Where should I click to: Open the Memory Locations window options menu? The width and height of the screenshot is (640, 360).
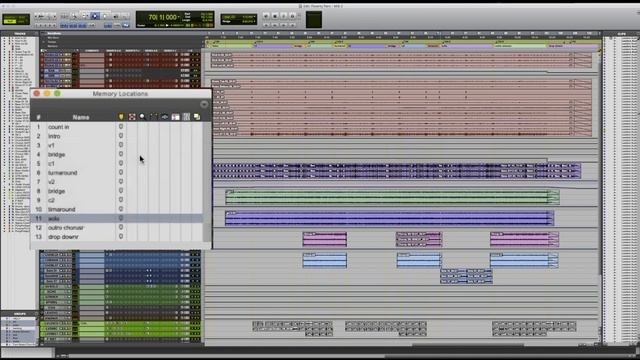[204, 104]
